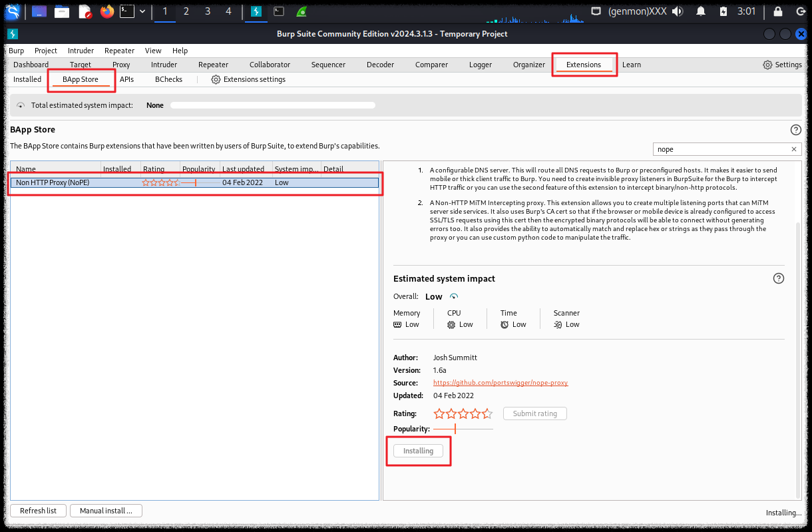Viewport: 812px width, 532px height.
Task: Switch to the Collaborator tab
Action: (270, 65)
